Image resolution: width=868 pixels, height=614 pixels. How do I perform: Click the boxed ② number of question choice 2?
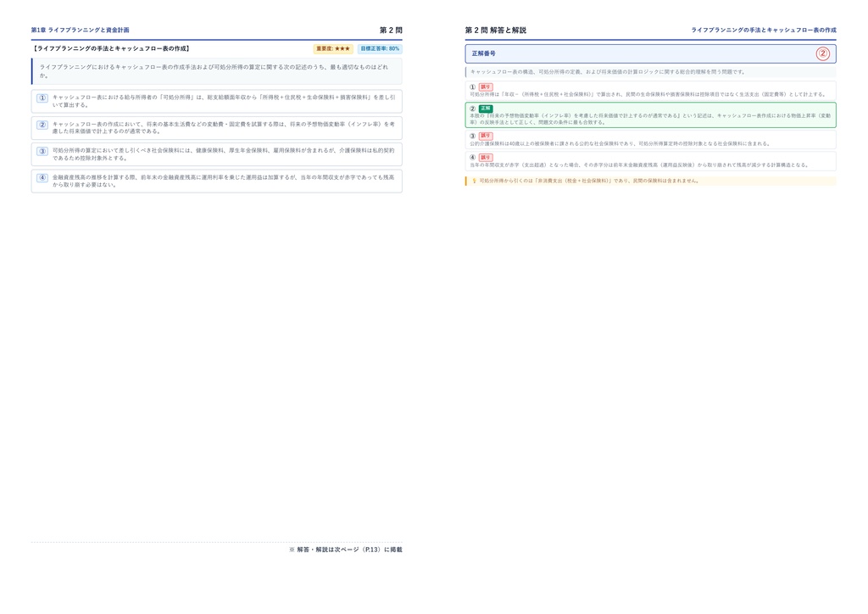(42, 125)
